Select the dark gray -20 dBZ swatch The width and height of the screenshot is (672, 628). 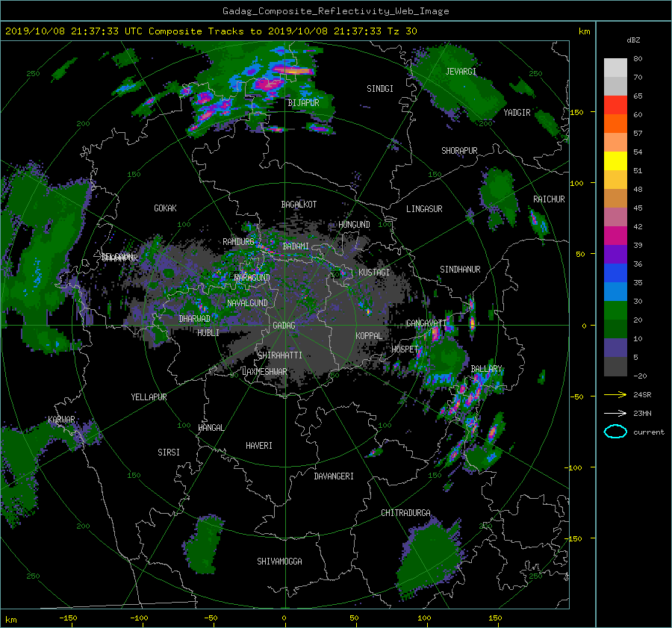(615, 366)
